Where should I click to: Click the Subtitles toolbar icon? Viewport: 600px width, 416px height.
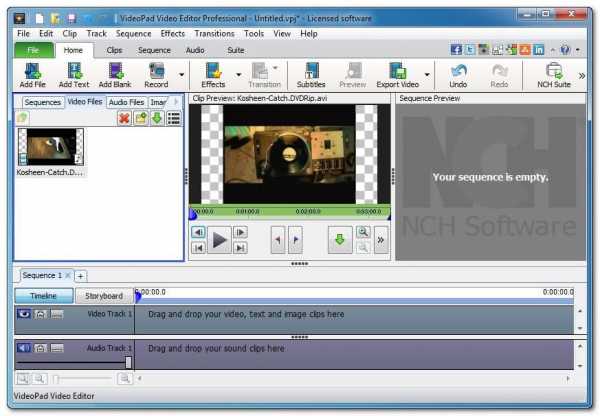(311, 75)
